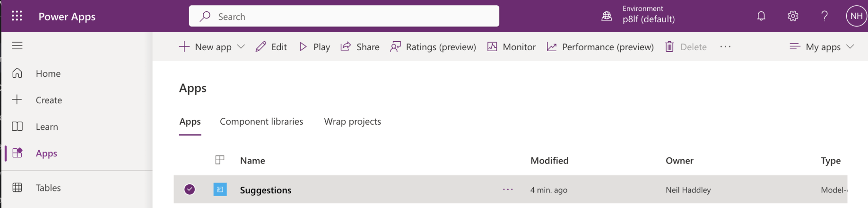Click the environment globe icon
The height and width of the screenshot is (208, 868).
pos(607,16)
